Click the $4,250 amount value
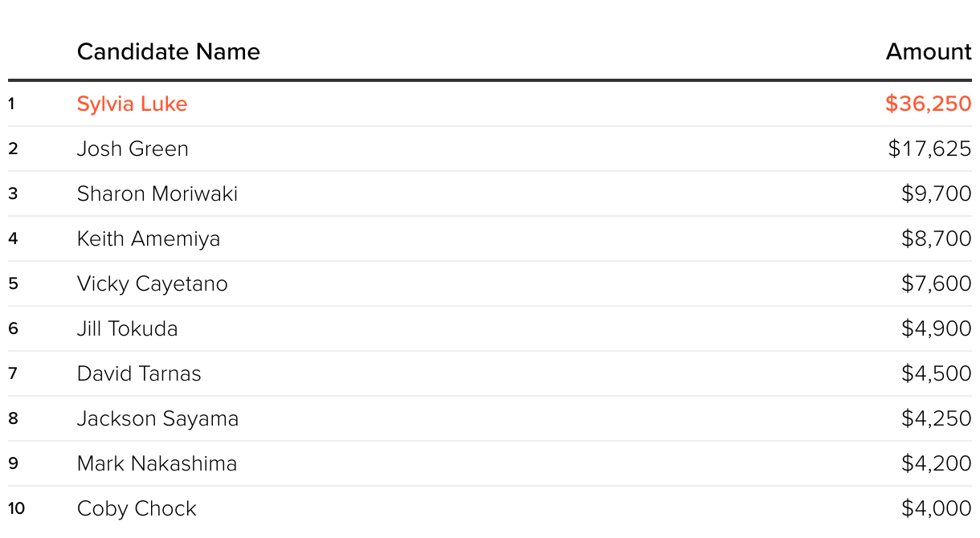 pos(936,419)
